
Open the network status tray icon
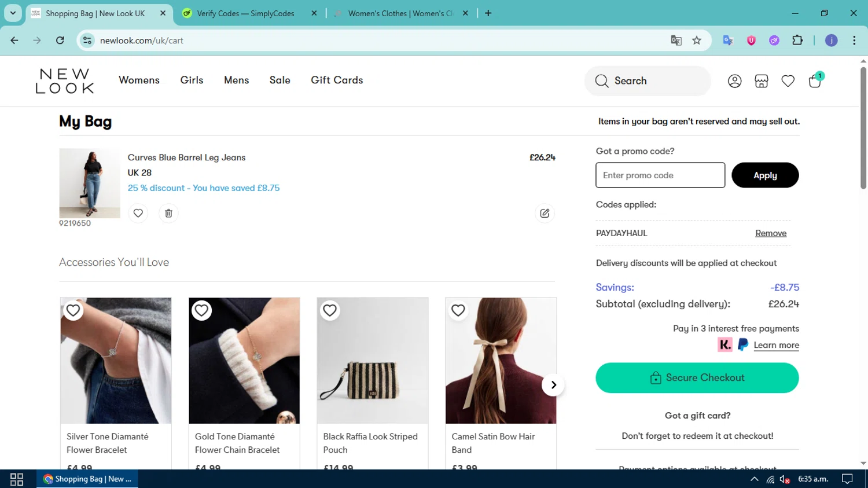tap(770, 479)
